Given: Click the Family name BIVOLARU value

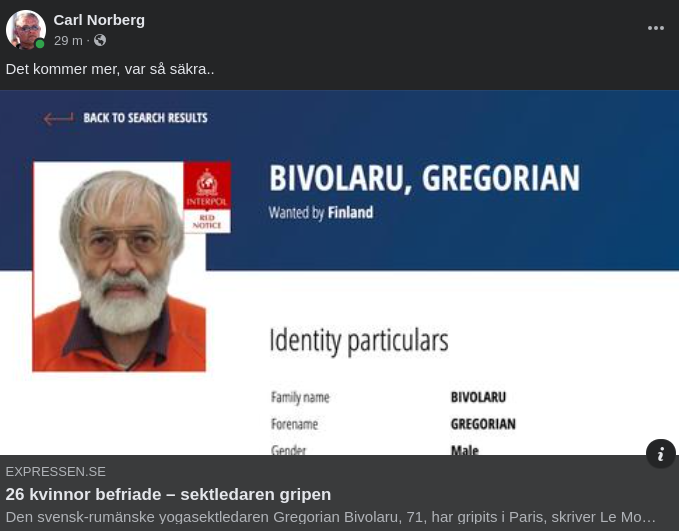Looking at the screenshot, I should tap(478, 397).
